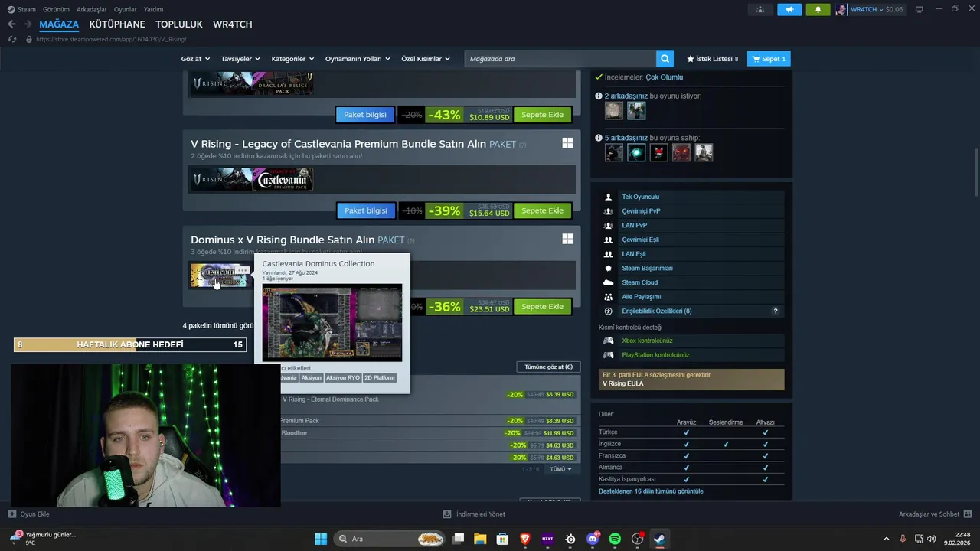The height and width of the screenshot is (551, 980).
Task: Open Windows Start menu
Action: [321, 539]
